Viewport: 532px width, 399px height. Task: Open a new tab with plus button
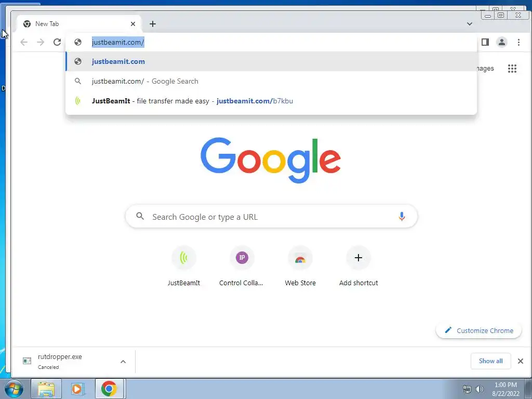[x=153, y=24]
